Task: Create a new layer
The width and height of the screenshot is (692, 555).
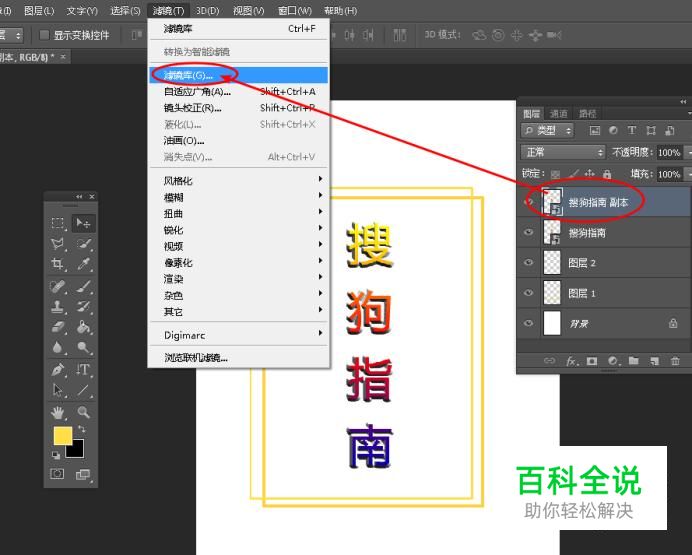Action: (x=654, y=361)
